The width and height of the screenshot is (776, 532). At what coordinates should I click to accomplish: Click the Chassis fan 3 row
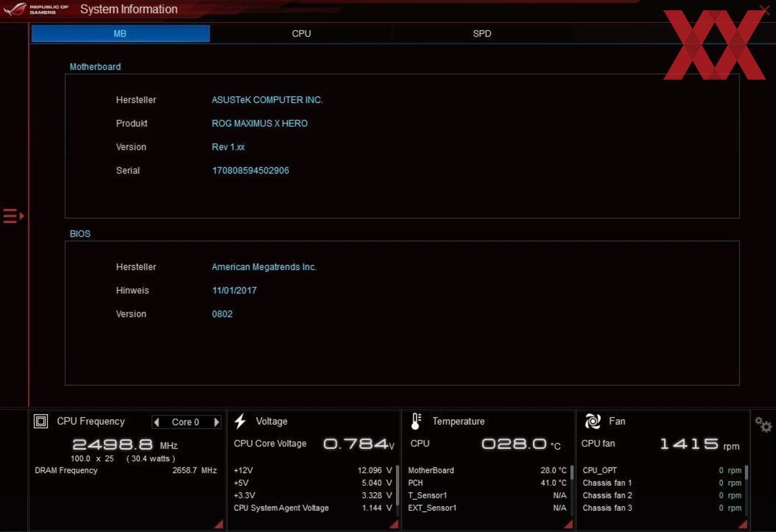(662, 508)
